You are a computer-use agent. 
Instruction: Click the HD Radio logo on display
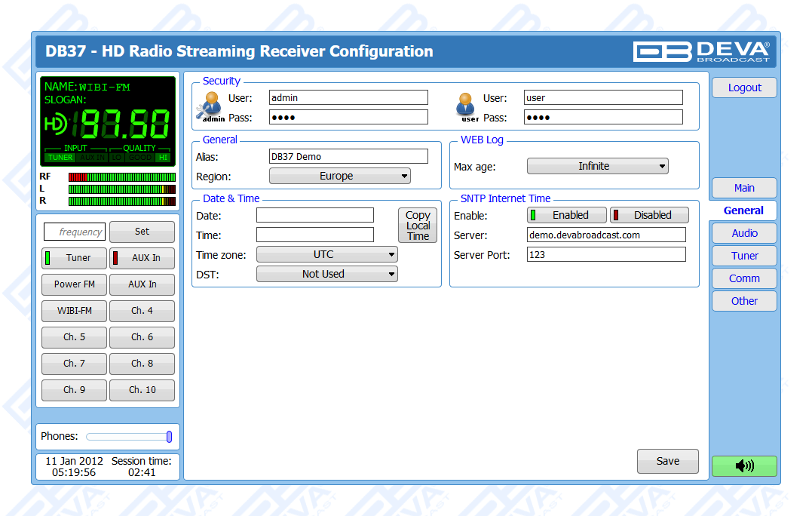pyautogui.click(x=57, y=124)
